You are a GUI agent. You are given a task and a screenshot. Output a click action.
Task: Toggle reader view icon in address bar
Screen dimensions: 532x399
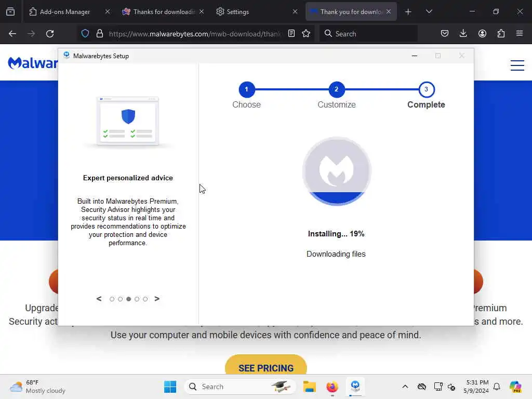pos(291,34)
